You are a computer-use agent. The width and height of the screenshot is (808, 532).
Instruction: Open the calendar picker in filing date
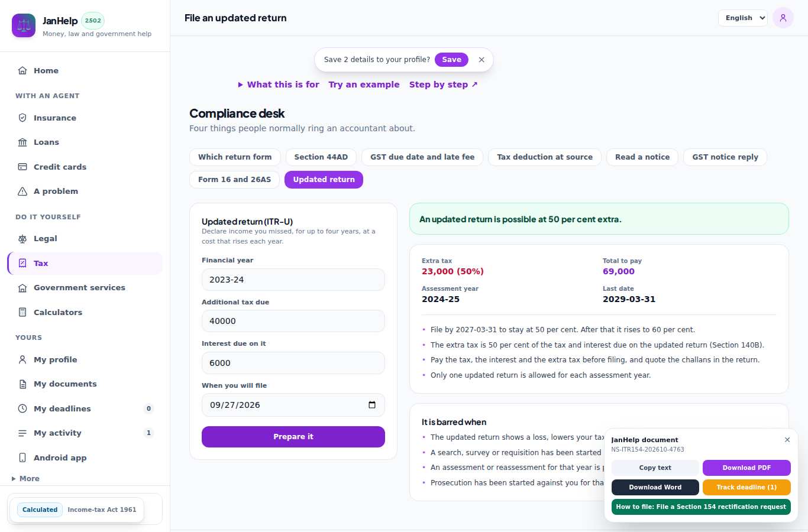click(x=372, y=405)
